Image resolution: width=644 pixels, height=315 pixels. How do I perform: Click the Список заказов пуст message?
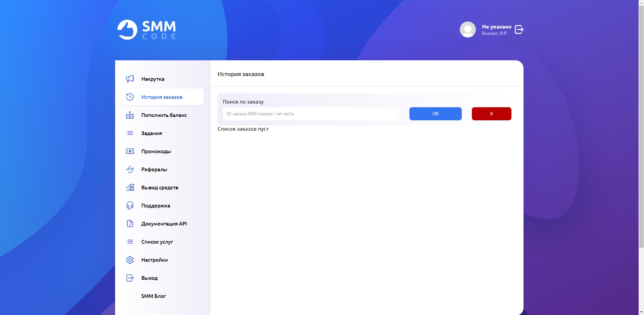click(243, 129)
